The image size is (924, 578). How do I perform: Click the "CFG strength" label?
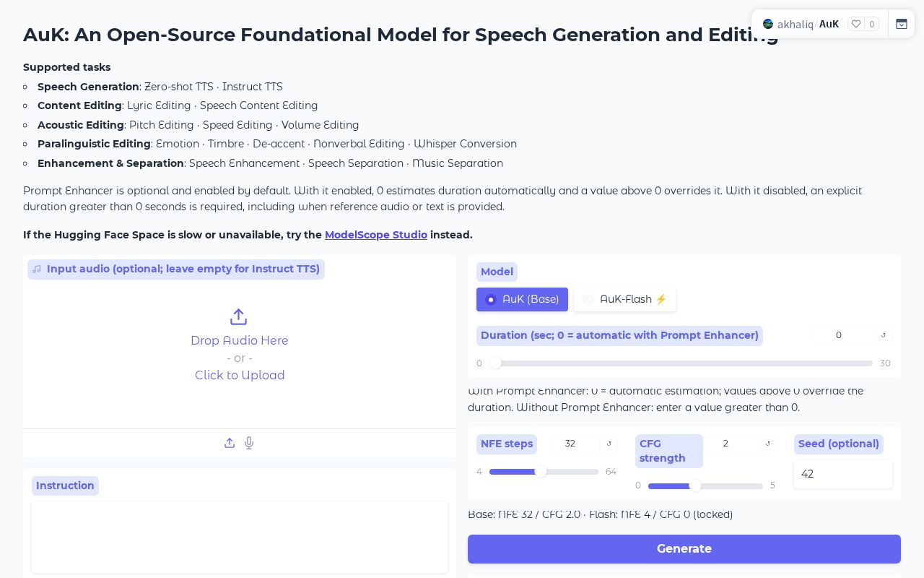pyautogui.click(x=669, y=451)
